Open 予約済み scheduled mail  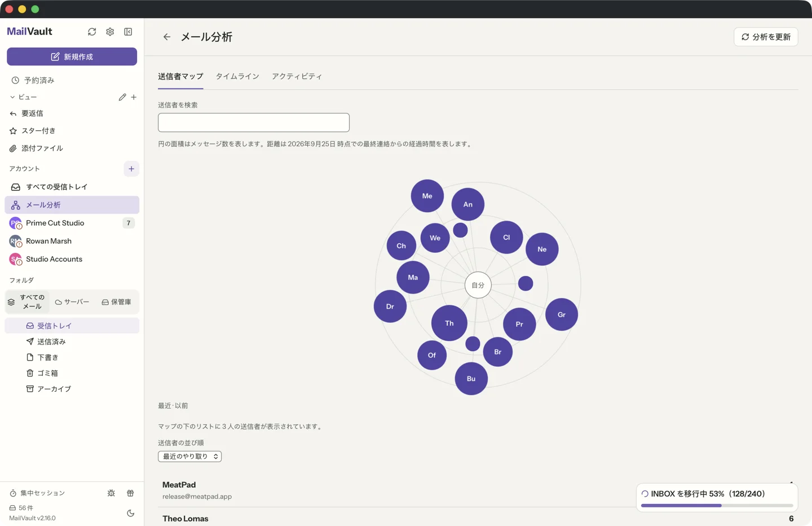(72, 80)
